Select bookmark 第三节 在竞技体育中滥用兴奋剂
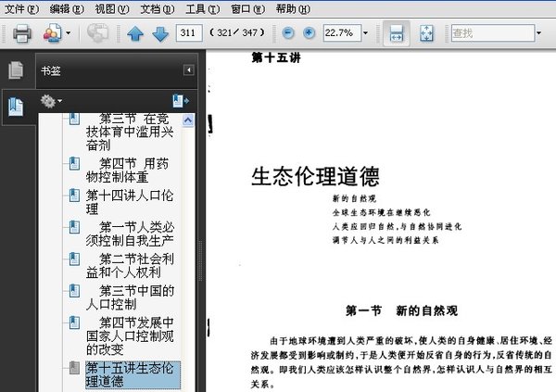The height and width of the screenshot is (392, 556). point(130,132)
